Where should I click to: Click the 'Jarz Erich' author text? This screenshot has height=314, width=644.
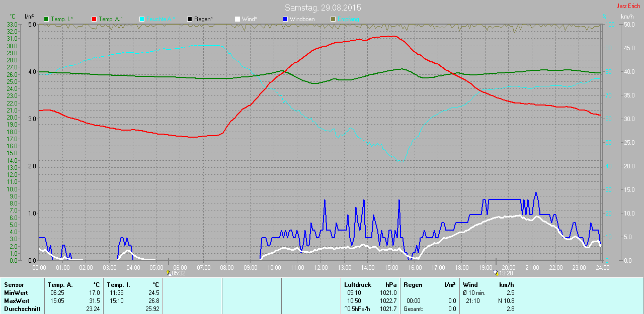[x=628, y=6]
